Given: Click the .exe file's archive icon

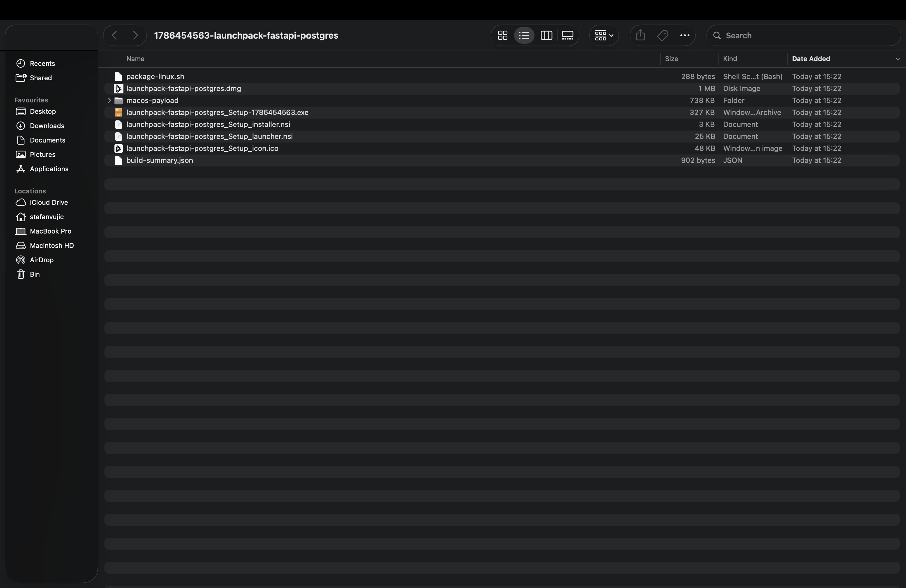Looking at the screenshot, I should pyautogui.click(x=118, y=113).
